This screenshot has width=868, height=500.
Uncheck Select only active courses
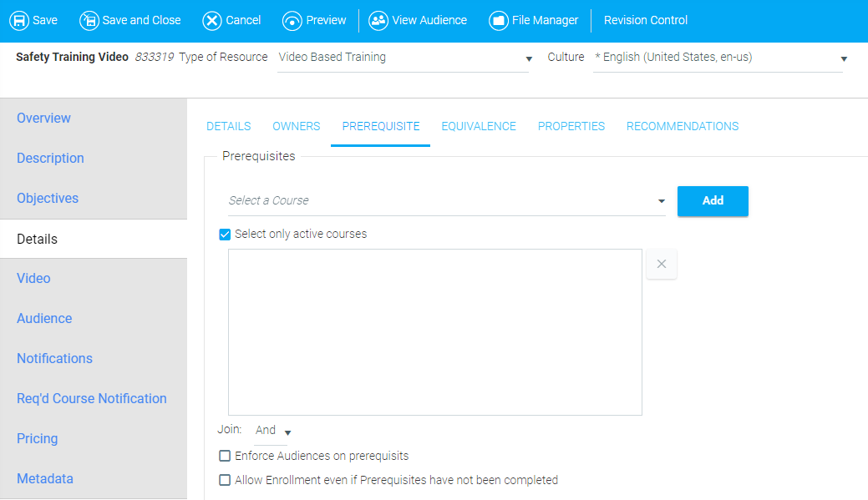pos(225,235)
